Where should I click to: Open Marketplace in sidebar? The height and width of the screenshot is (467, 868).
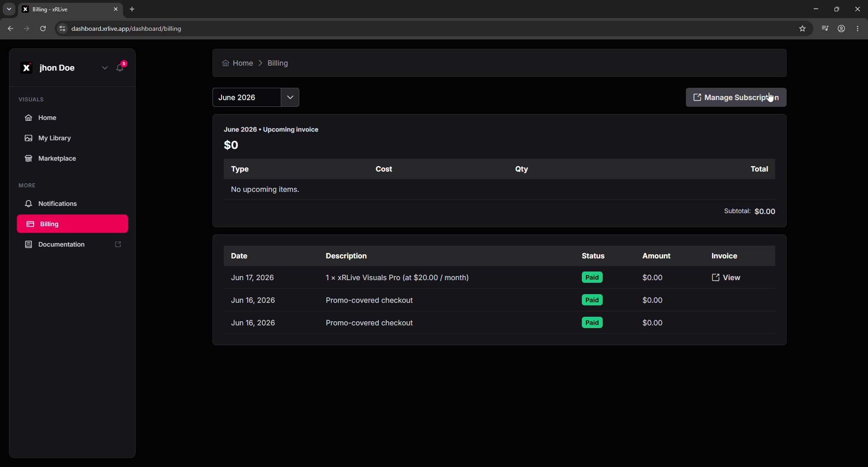[x=72, y=158]
